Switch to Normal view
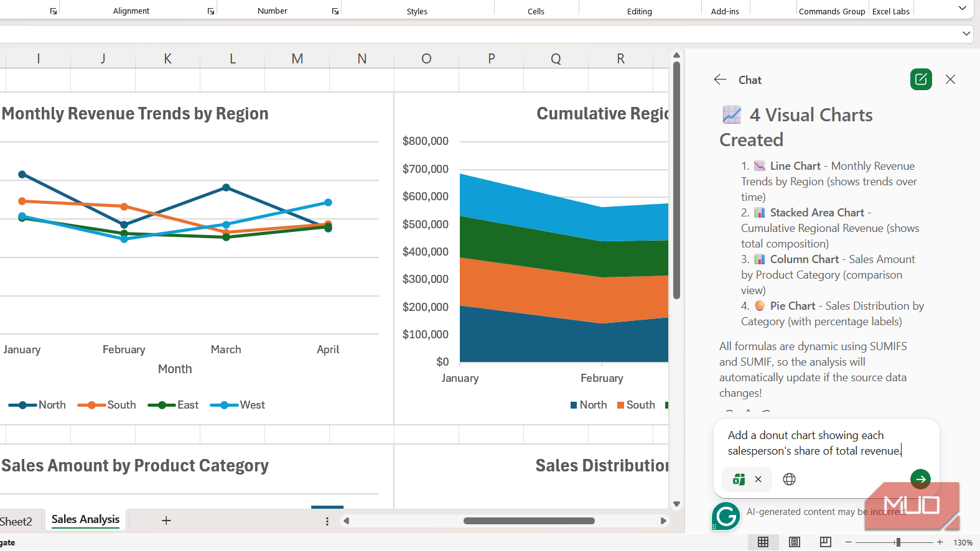 click(x=763, y=542)
